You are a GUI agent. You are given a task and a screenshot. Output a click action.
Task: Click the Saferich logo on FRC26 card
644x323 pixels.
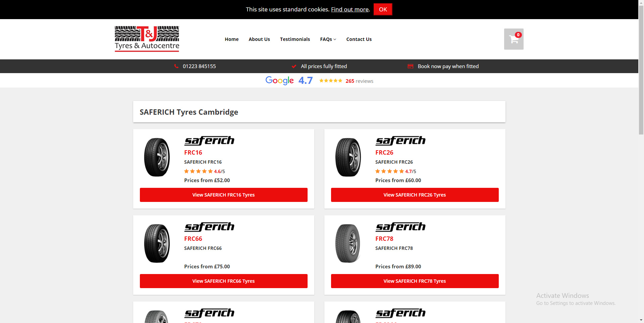coord(400,141)
